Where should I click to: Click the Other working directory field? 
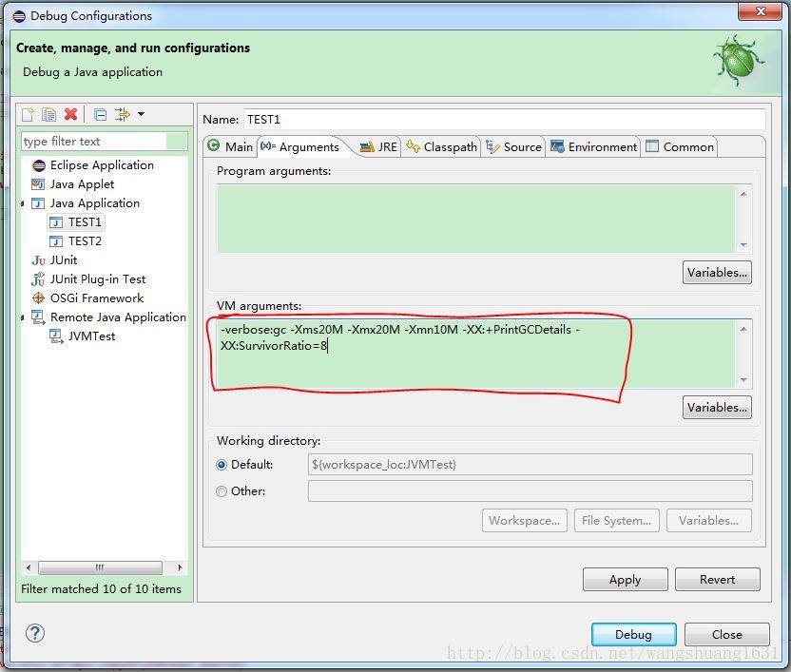530,490
